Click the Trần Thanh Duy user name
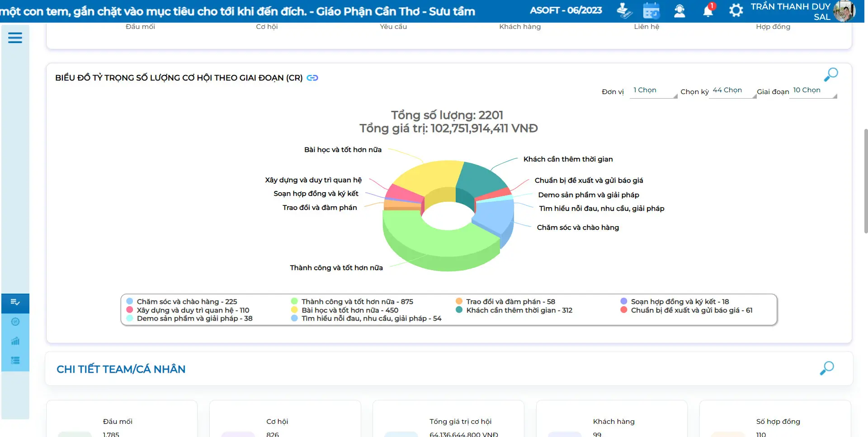 click(x=790, y=7)
